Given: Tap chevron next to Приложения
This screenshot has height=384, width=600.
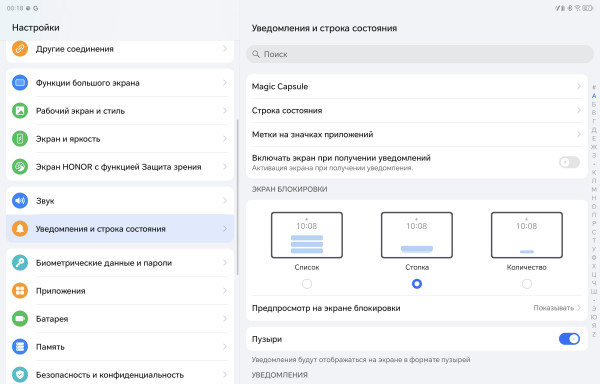Looking at the screenshot, I should [225, 290].
